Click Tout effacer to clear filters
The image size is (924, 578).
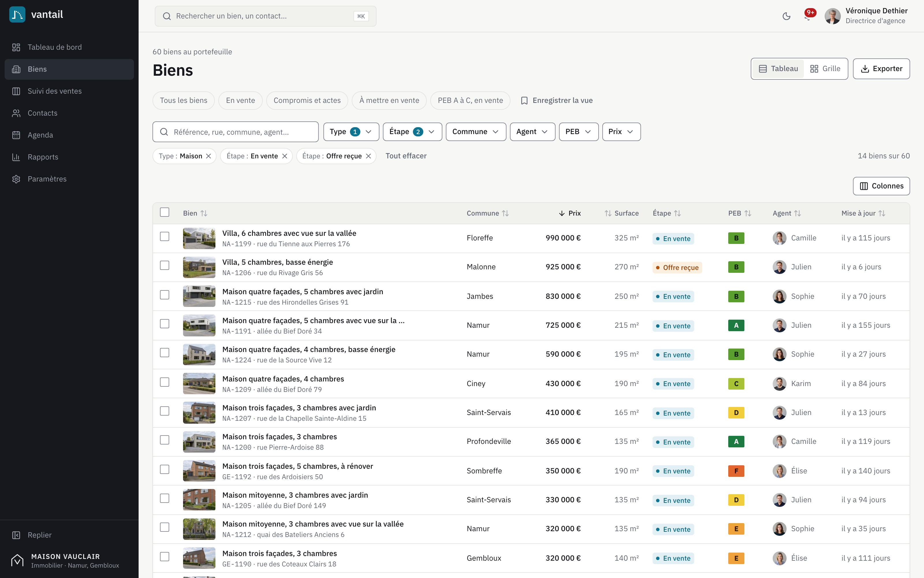click(x=406, y=156)
